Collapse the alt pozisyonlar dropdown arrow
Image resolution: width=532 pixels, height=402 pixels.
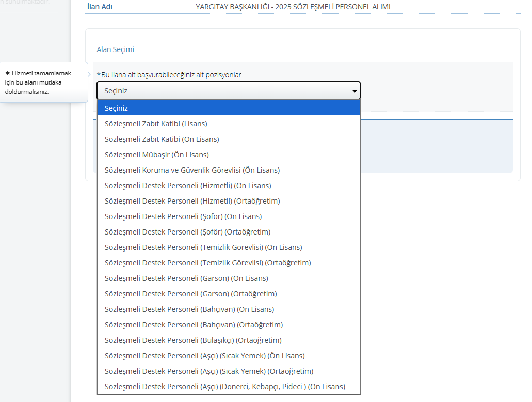(354, 91)
